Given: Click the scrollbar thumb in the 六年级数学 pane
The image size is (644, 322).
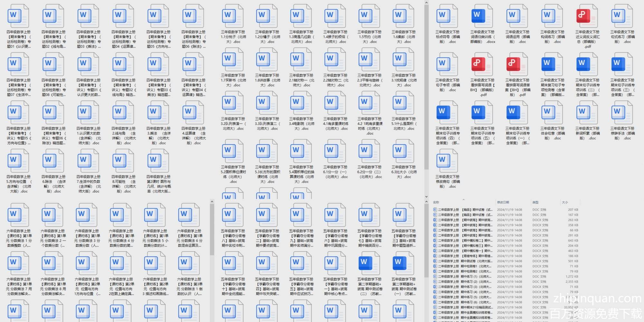Looking at the screenshot, I should pyautogui.click(x=212, y=229).
